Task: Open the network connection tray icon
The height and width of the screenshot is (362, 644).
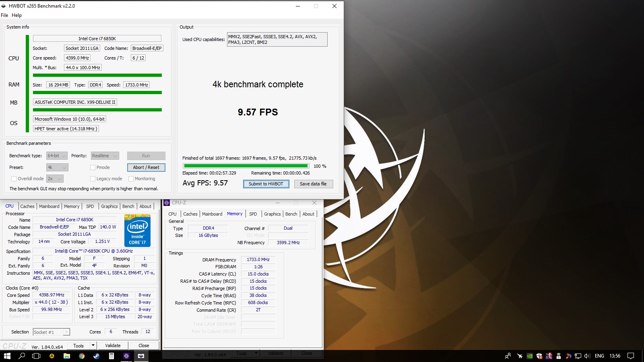Action: point(578,356)
